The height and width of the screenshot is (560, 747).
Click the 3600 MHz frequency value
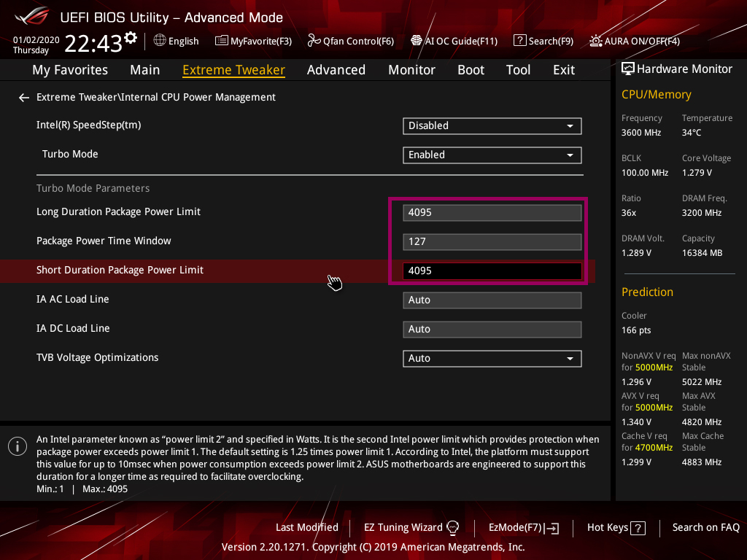point(641,133)
